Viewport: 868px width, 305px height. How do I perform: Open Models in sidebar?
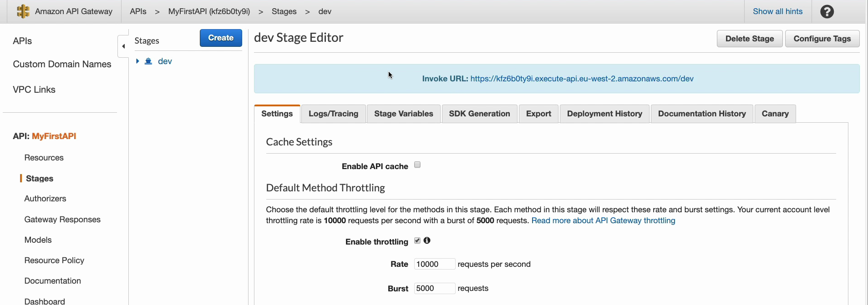38,240
